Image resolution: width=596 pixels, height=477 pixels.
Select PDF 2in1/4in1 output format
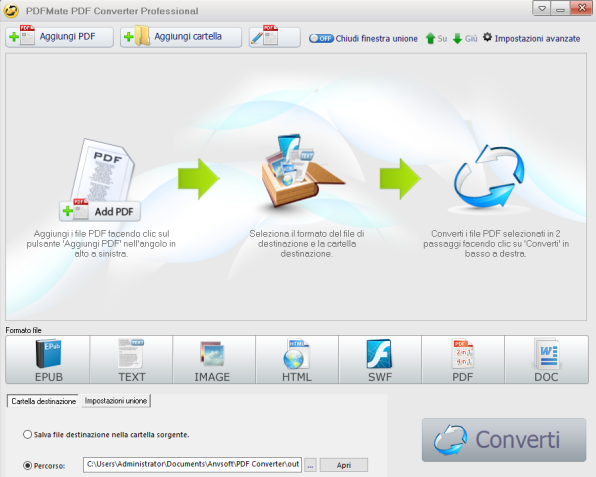[x=463, y=360]
